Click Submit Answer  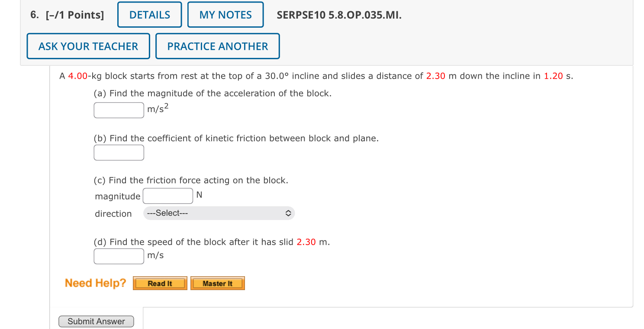pos(96,321)
